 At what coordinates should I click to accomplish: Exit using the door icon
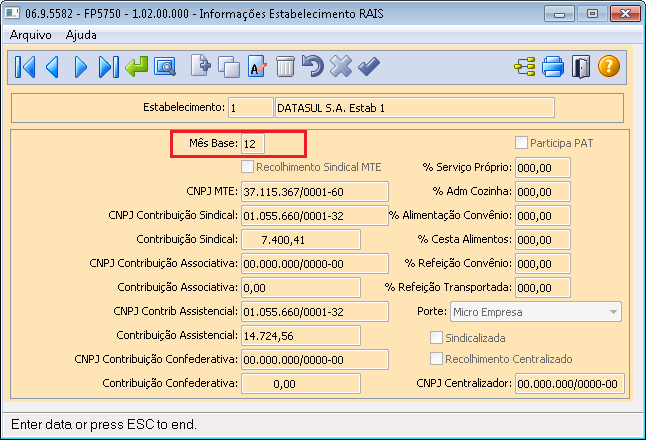point(581,67)
